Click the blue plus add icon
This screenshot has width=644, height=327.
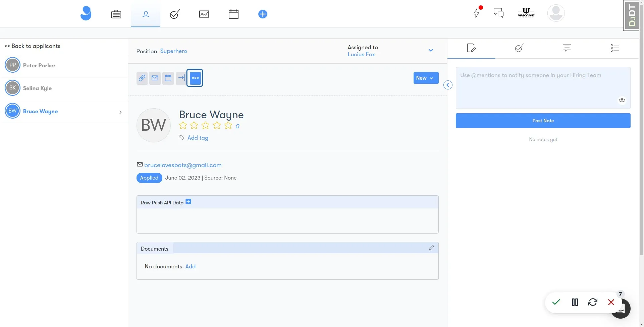pyautogui.click(x=263, y=14)
